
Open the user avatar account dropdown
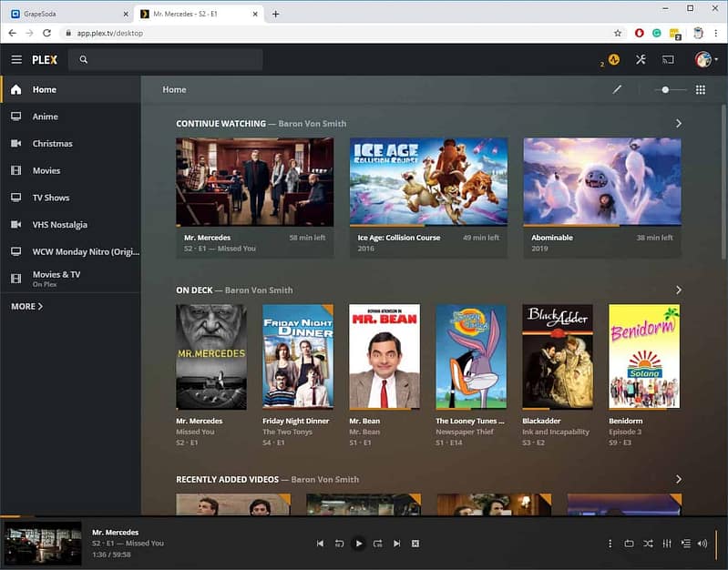tap(706, 59)
